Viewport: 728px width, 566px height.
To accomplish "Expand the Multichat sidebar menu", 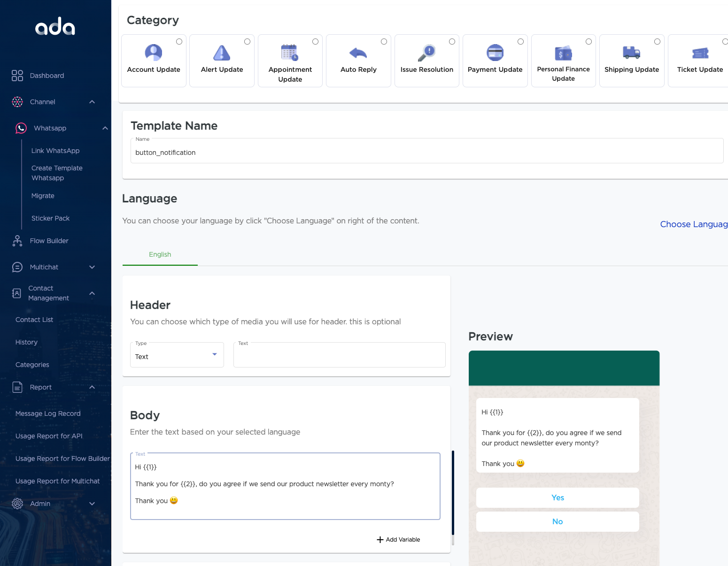I will [92, 267].
